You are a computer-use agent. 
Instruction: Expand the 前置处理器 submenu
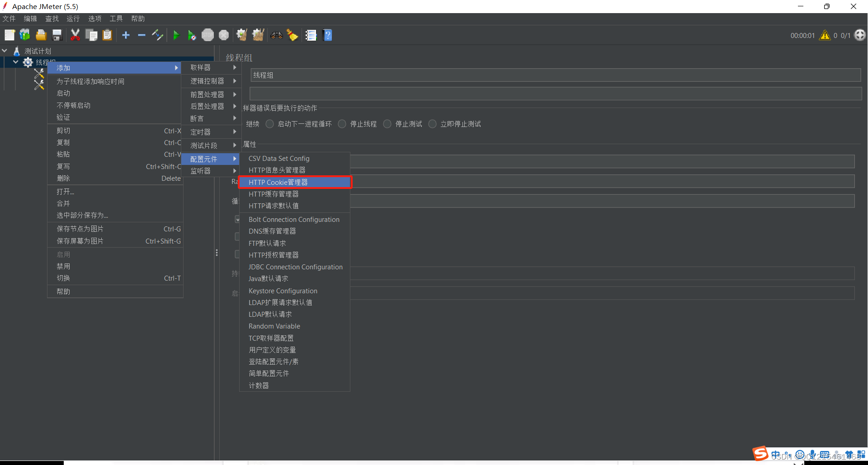point(211,94)
